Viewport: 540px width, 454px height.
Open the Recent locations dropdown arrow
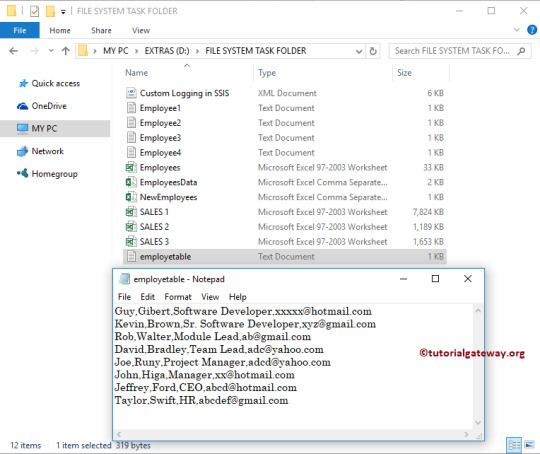tap(51, 51)
